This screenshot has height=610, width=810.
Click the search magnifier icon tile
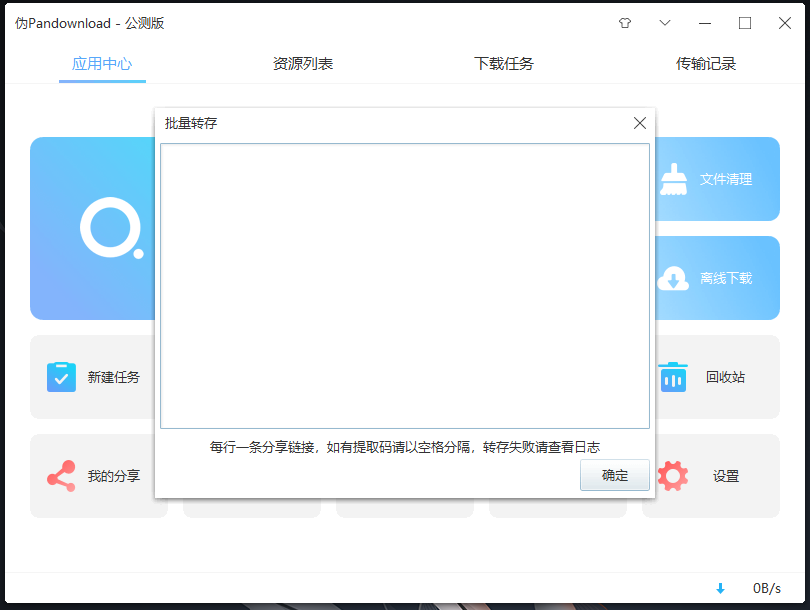112,228
